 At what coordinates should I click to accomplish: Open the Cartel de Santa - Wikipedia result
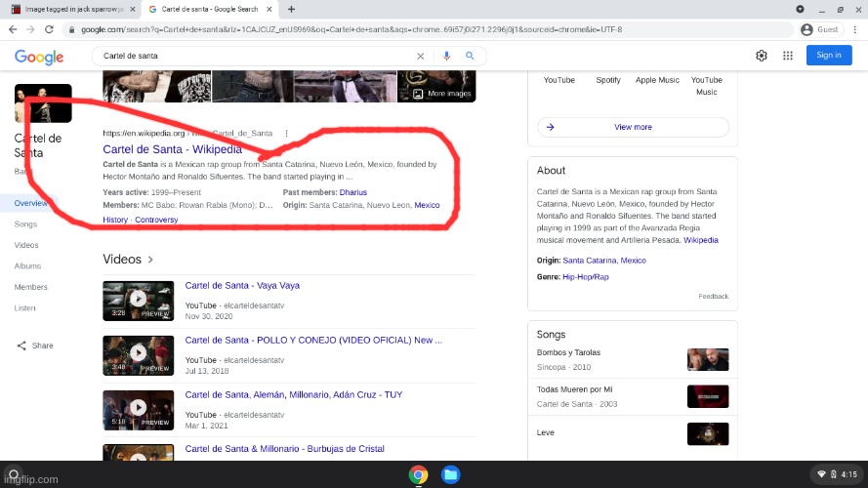click(172, 148)
